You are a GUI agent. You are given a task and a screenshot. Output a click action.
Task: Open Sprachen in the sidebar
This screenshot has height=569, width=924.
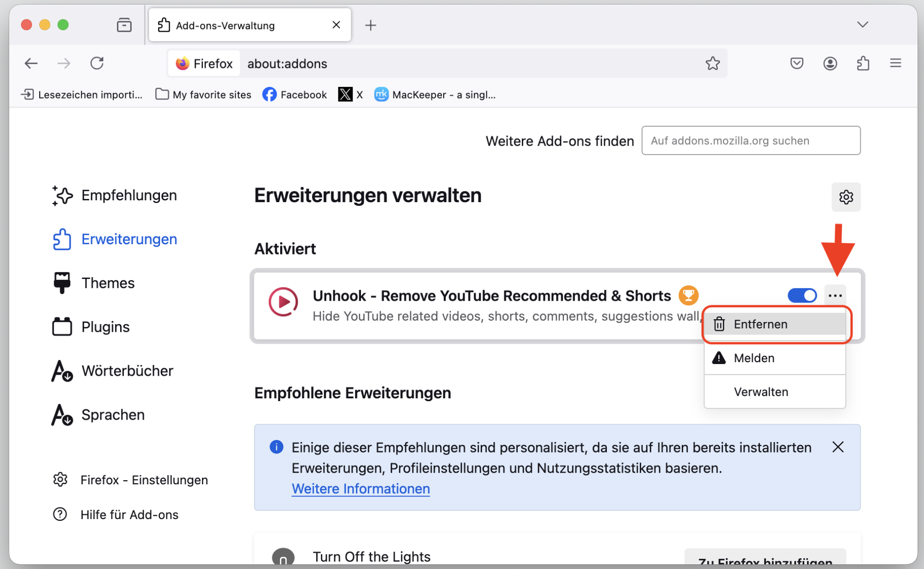point(98,415)
